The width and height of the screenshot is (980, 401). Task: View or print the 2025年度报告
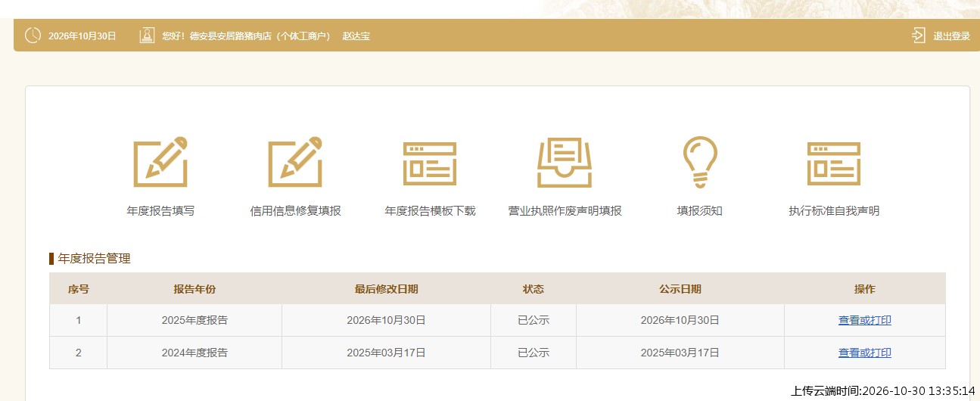pos(864,320)
